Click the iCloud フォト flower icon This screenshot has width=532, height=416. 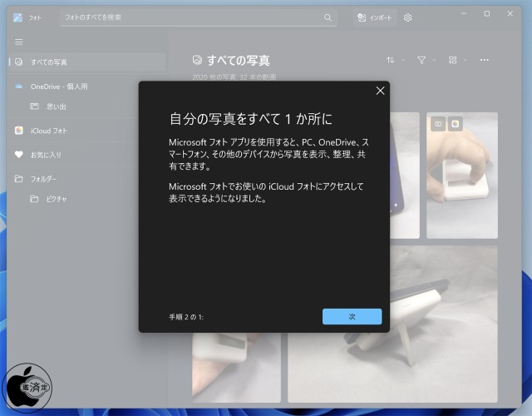[19, 131]
